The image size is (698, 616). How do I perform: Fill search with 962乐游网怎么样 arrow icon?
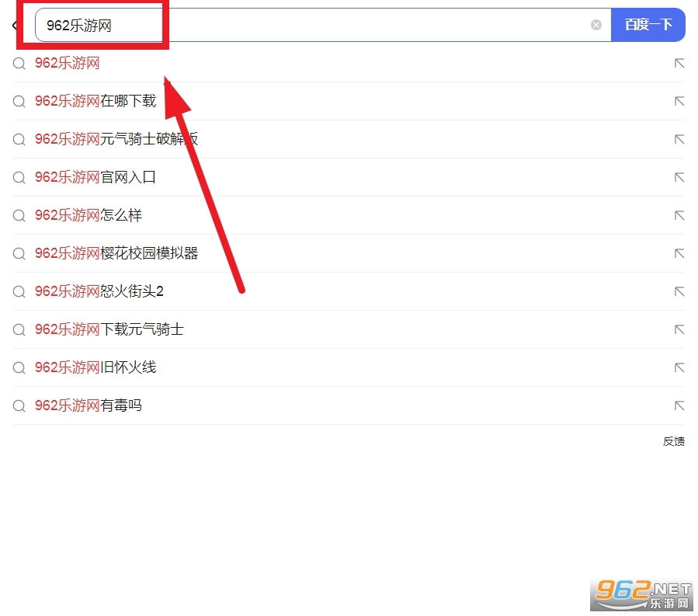tap(679, 216)
